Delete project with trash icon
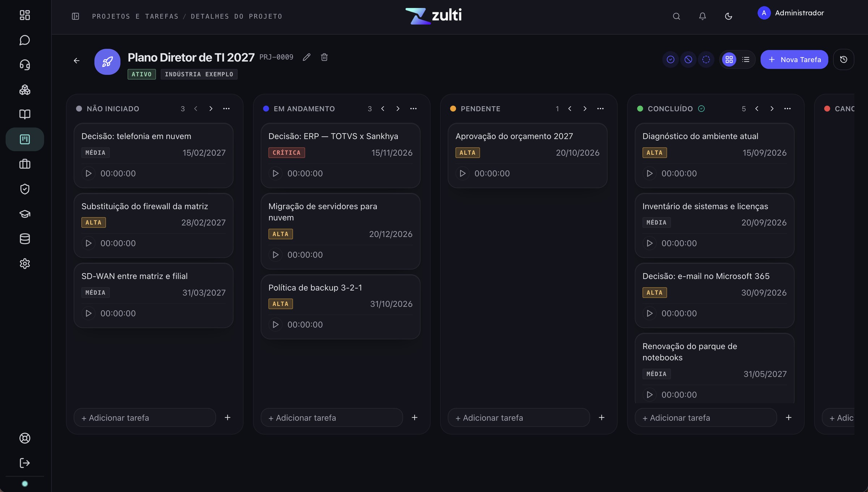This screenshot has width=868, height=492. (324, 57)
